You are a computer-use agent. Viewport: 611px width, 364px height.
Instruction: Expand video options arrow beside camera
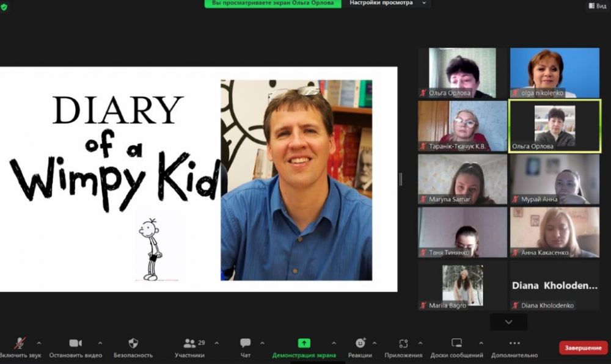point(100,343)
